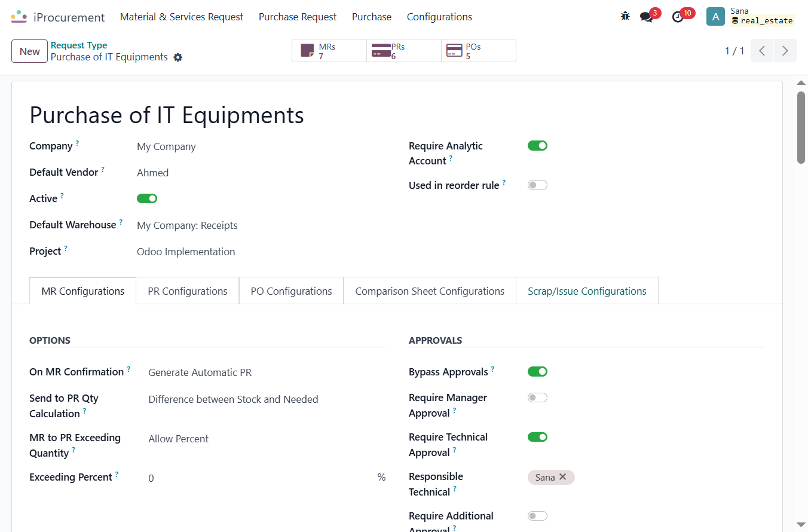Open the On MR Confirmation dropdown
The width and height of the screenshot is (808, 532).
[267, 372]
